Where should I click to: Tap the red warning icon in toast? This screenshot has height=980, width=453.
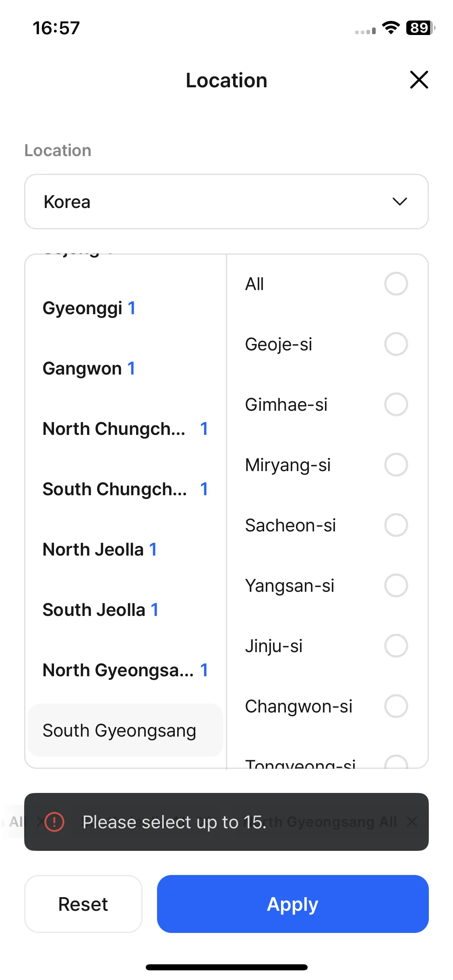pyautogui.click(x=54, y=822)
